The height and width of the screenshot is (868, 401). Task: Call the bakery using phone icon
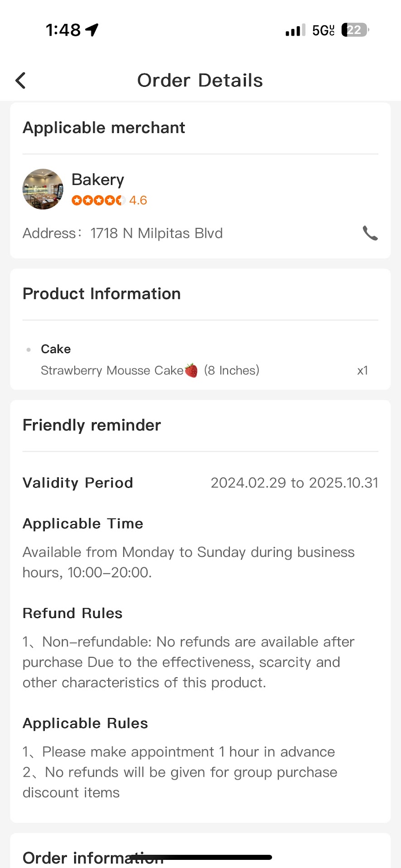coord(370,233)
